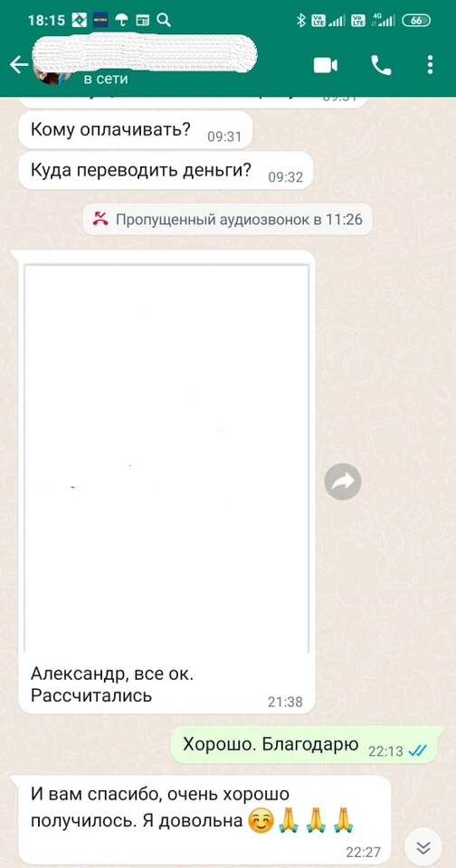Tap the battery indicator in status bar
The width and height of the screenshot is (456, 868).
tap(416, 21)
